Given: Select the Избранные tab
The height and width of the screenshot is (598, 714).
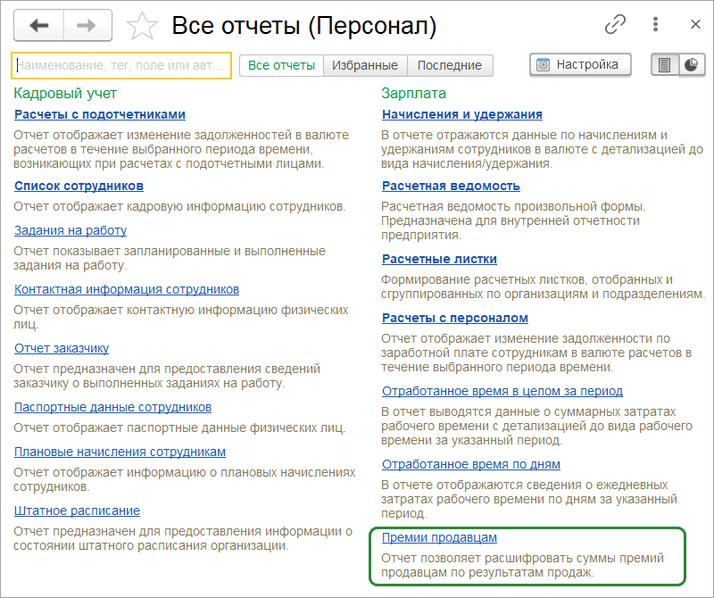Looking at the screenshot, I should (365, 66).
